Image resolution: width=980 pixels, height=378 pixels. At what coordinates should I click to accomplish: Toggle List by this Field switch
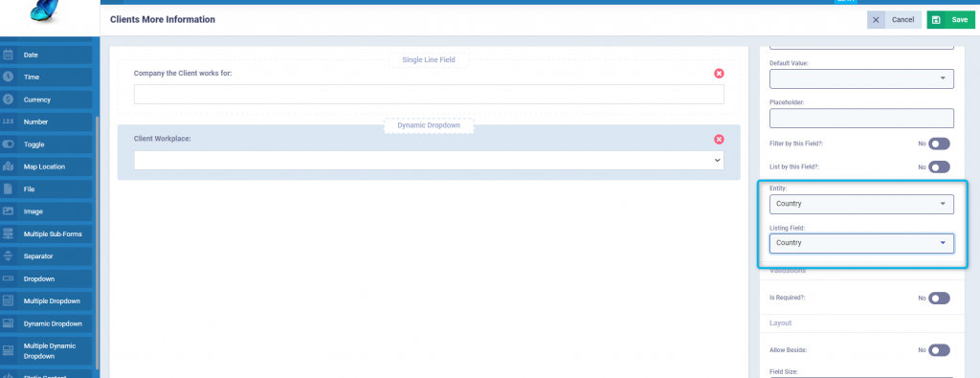(939, 167)
